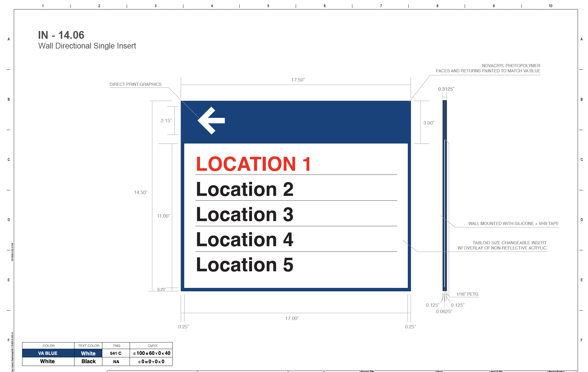Click the Wall Directional Single Insert subtitle
The image size is (588, 372).
pyautogui.click(x=87, y=46)
